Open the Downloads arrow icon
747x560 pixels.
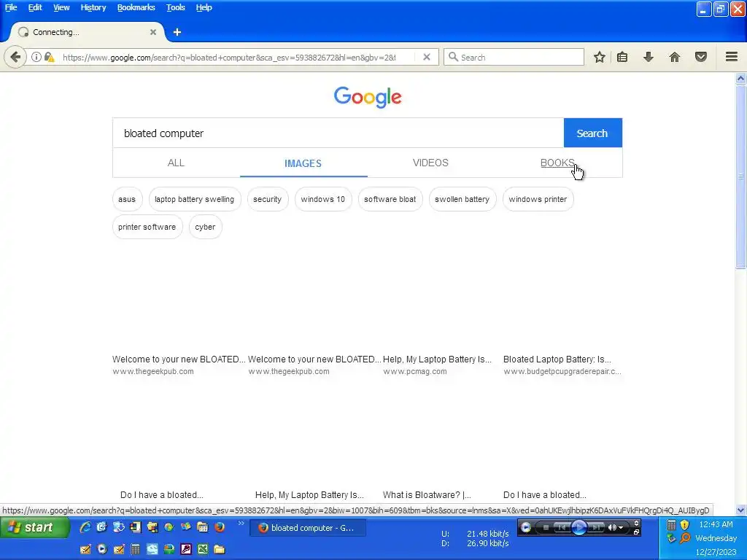[x=649, y=57]
